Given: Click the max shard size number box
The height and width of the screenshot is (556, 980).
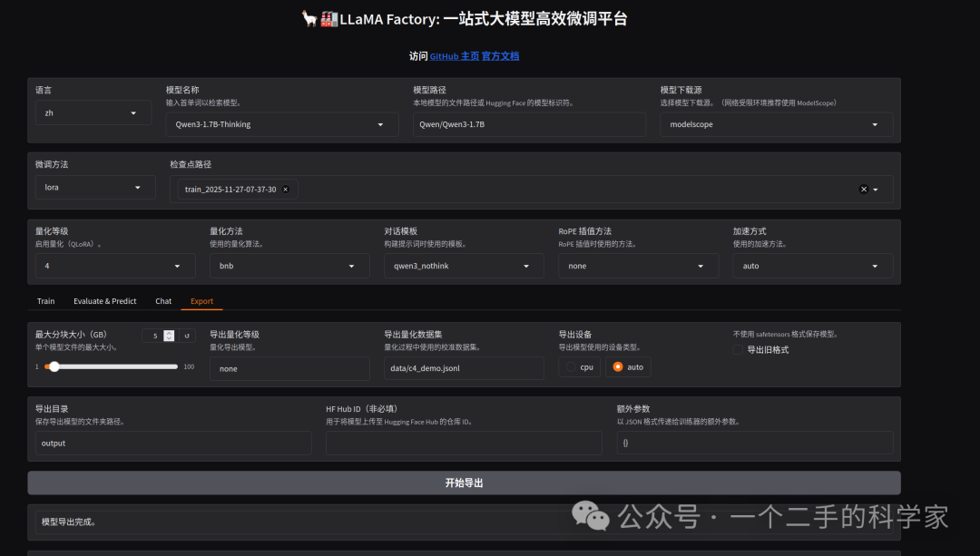Looking at the screenshot, I should tap(159, 336).
